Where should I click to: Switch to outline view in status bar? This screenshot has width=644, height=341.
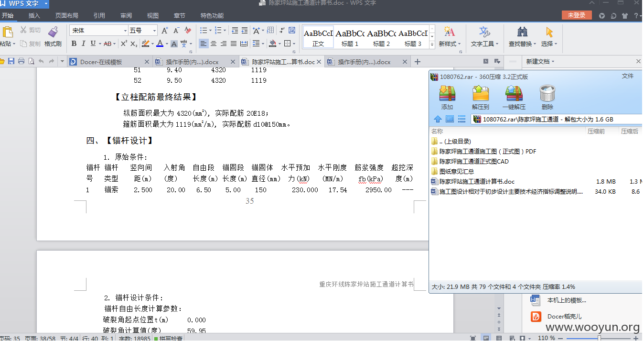point(499,338)
